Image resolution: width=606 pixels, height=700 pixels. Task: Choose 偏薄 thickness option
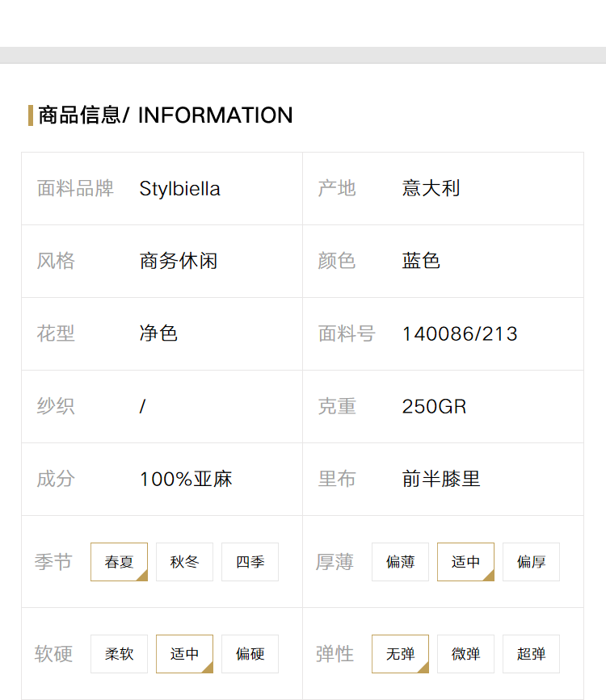click(400, 562)
